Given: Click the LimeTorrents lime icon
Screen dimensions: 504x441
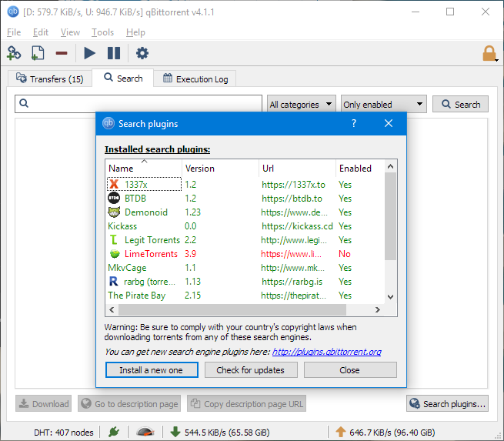Looking at the screenshot, I should (x=115, y=254).
